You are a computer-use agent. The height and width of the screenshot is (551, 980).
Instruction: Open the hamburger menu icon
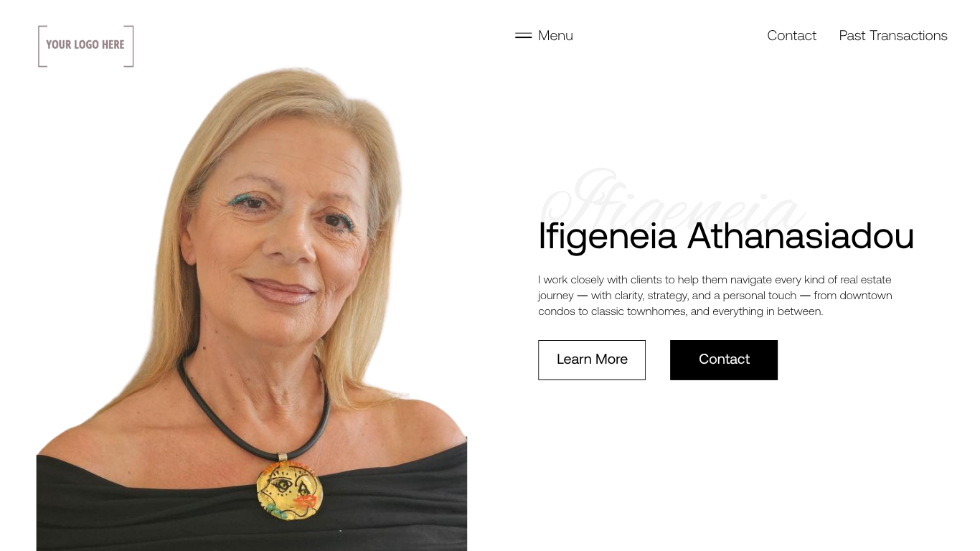pos(523,35)
